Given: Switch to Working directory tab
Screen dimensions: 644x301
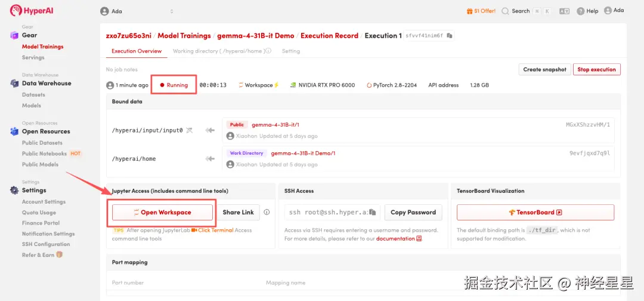Looking at the screenshot, I should pyautogui.click(x=219, y=51).
